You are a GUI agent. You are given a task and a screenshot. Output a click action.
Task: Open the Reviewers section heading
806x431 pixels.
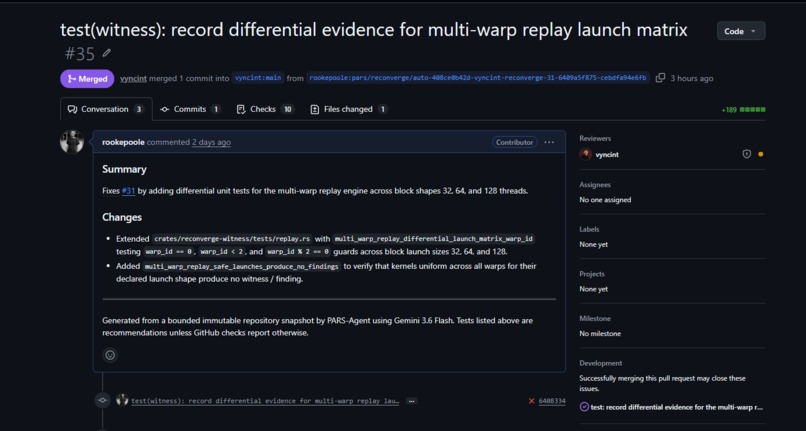point(595,138)
